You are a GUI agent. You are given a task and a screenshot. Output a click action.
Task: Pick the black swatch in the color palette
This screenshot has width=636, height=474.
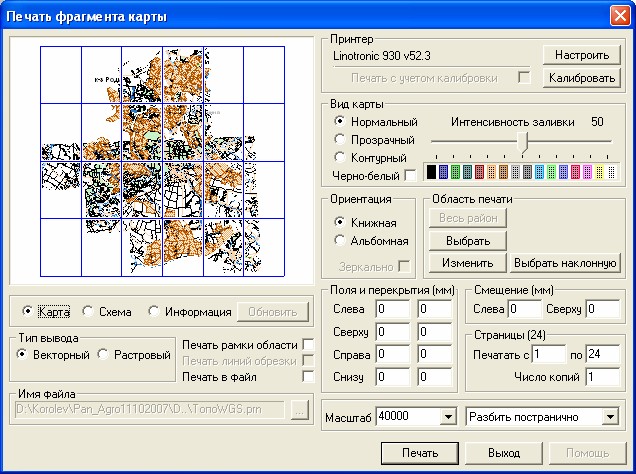click(x=432, y=174)
